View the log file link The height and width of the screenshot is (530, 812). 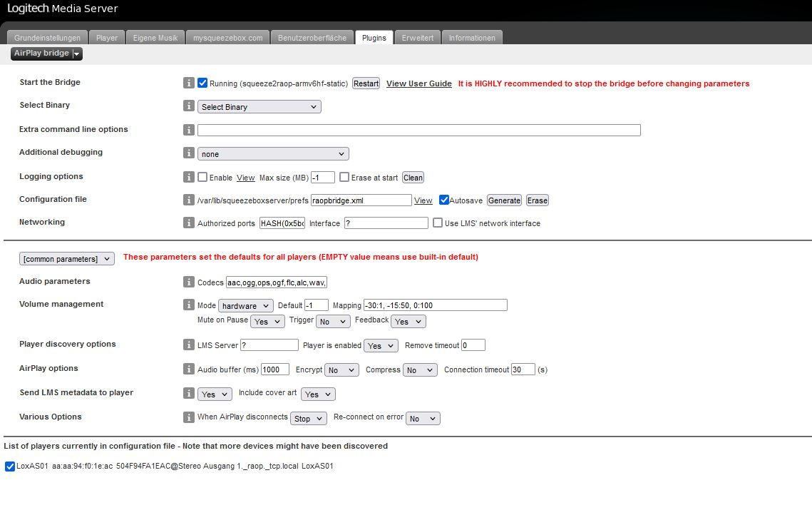click(245, 178)
